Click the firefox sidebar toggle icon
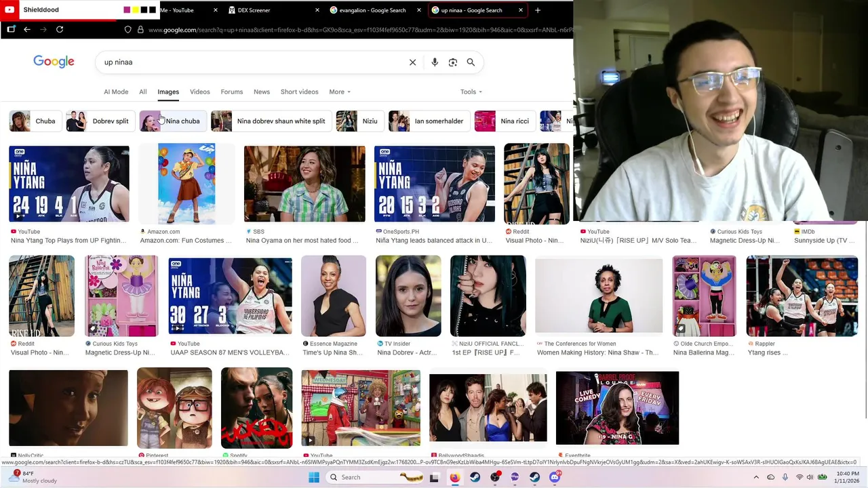The image size is (868, 488). click(x=11, y=29)
